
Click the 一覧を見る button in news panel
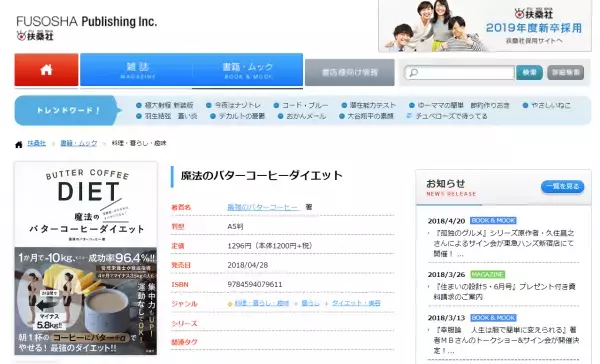pyautogui.click(x=562, y=186)
